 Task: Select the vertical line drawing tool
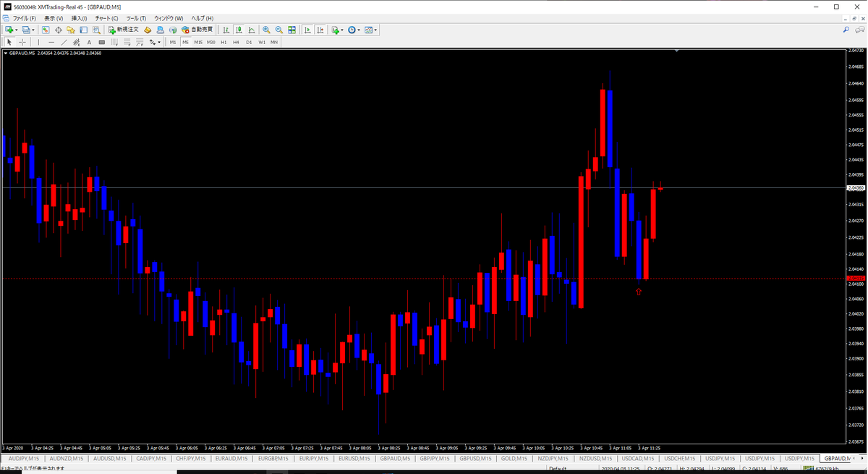(38, 42)
